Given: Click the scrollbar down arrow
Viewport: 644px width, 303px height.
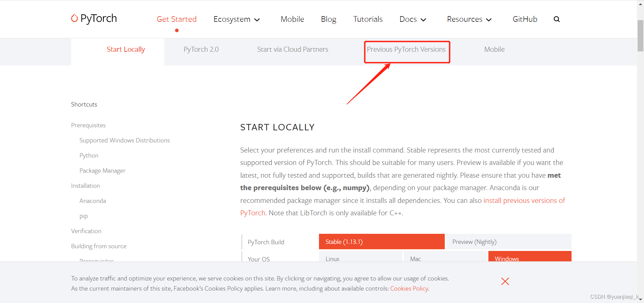Looking at the screenshot, I should pos(641,299).
